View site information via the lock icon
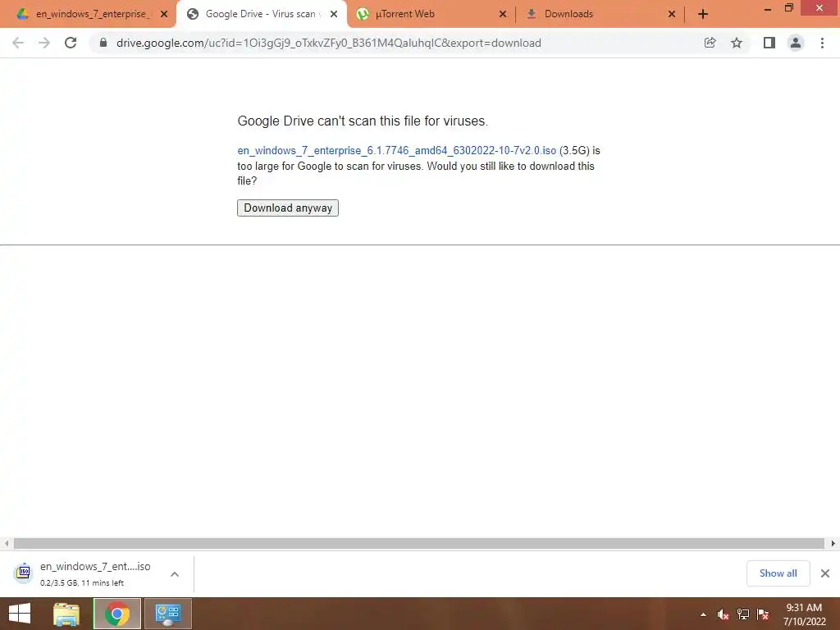Viewport: 840px width, 630px height. 103,43
